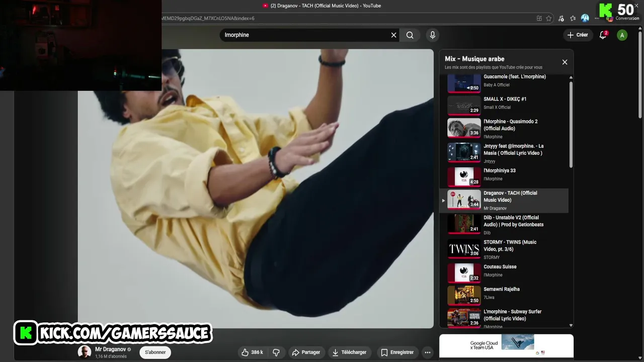Subscribe with the S'abonner button
This screenshot has height=362, width=644.
[155, 352]
